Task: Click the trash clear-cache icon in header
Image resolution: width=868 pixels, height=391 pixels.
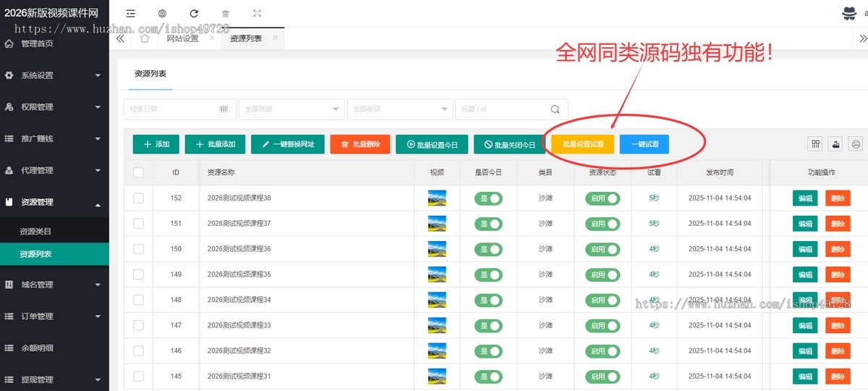Action: 226,13
